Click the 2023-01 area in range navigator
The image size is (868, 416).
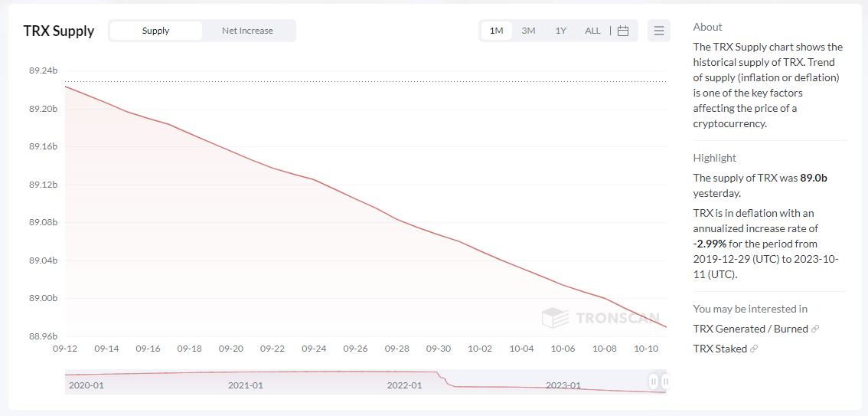563,385
